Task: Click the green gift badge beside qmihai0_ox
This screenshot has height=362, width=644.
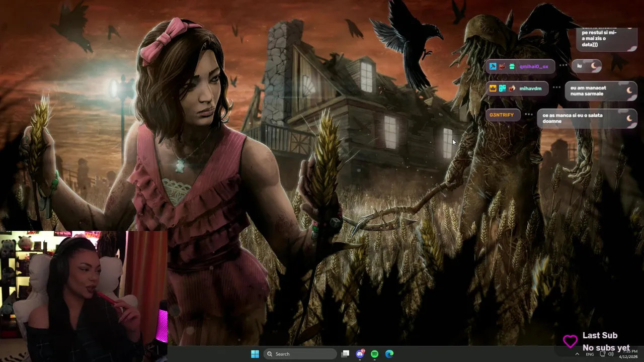Action: [x=512, y=66]
